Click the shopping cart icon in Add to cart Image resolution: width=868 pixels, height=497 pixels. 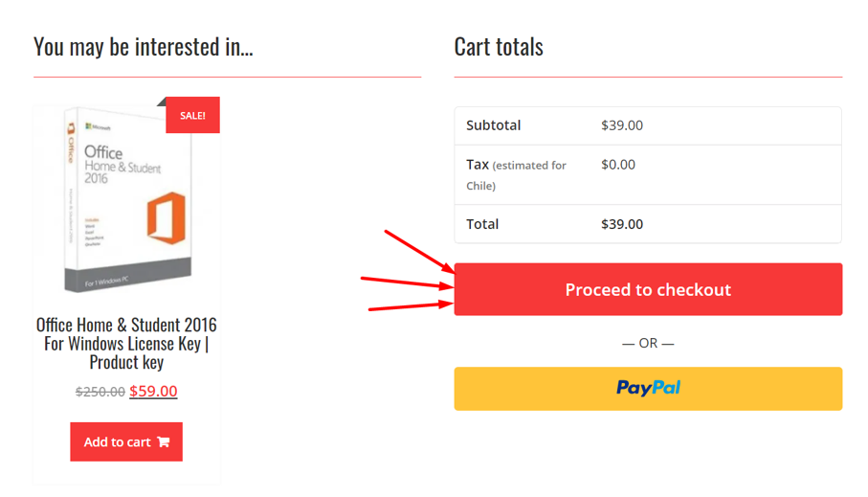[x=164, y=441]
